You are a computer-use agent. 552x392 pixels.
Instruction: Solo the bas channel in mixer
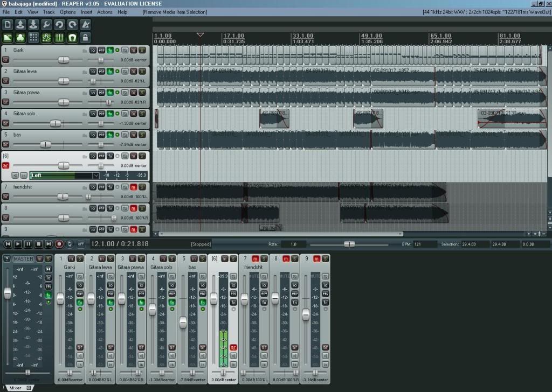203,259
